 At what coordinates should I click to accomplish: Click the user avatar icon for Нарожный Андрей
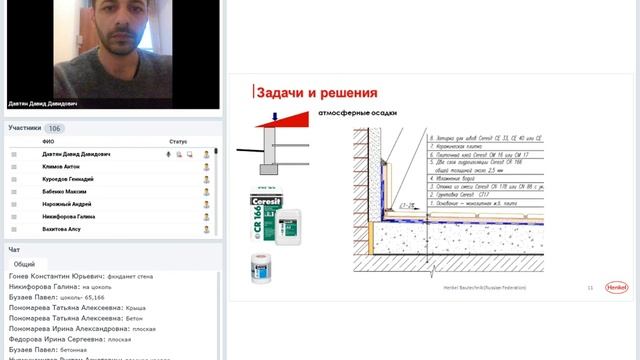click(207, 204)
